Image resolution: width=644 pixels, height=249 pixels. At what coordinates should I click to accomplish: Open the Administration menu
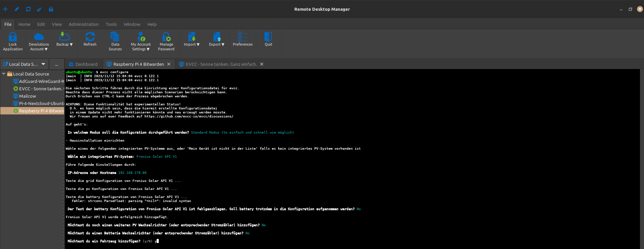(84, 24)
